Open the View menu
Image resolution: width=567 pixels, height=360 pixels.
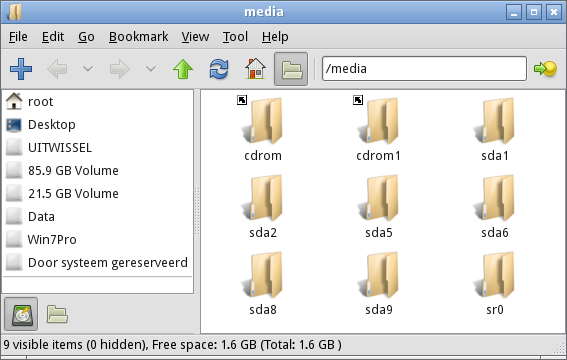pos(195,37)
